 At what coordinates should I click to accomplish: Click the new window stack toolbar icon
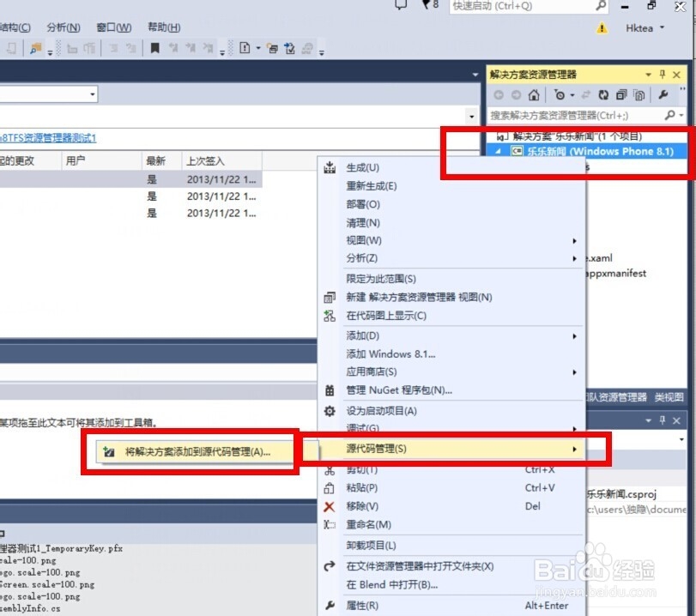tap(273, 48)
